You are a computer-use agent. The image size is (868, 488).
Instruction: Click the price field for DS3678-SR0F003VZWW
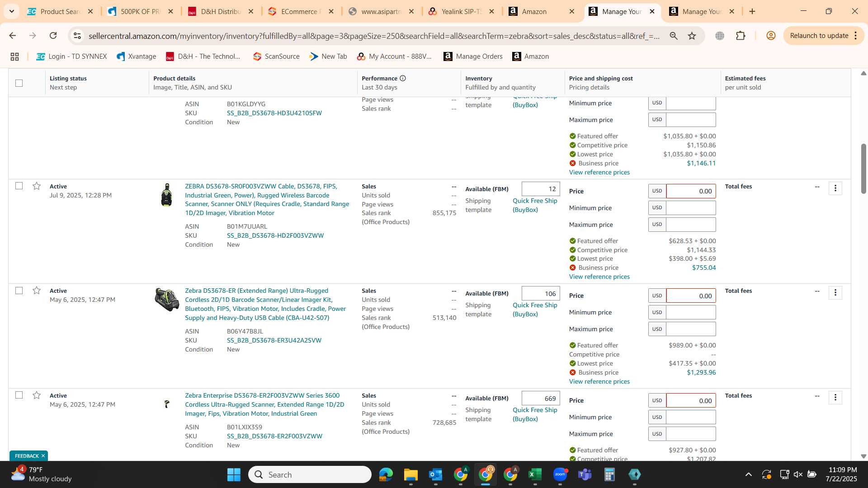coord(691,191)
